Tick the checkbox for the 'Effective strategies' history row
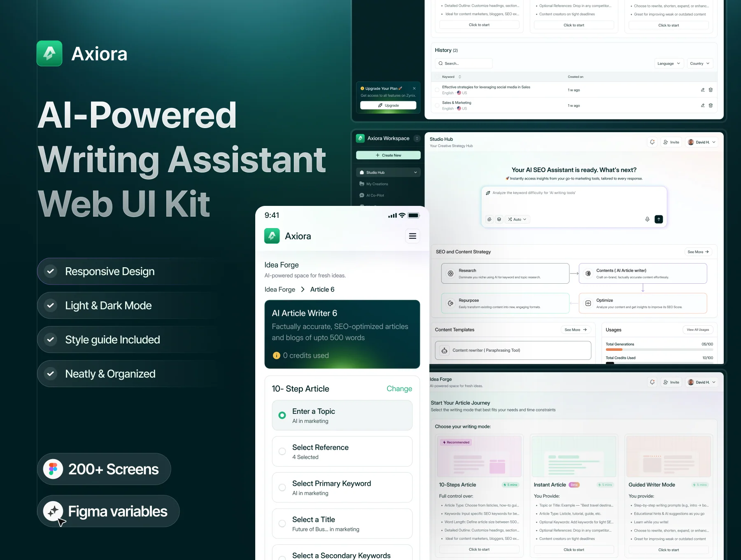The width and height of the screenshot is (741, 560). click(x=437, y=90)
